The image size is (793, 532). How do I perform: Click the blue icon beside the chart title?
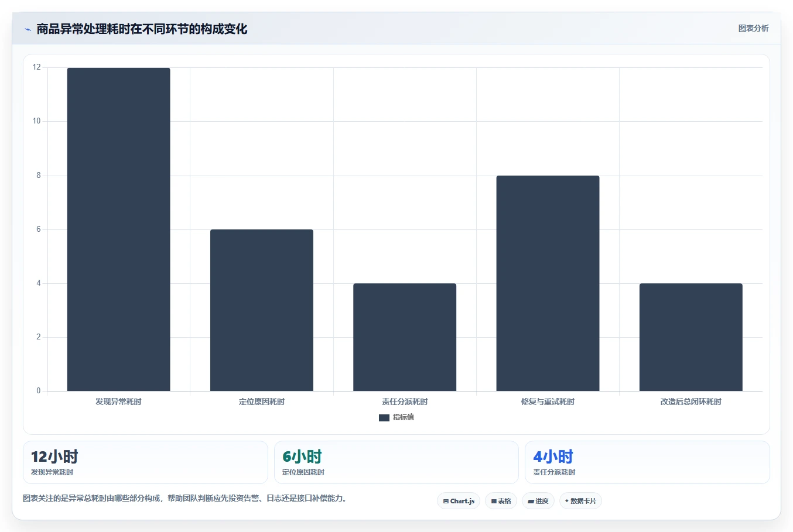tap(28, 29)
